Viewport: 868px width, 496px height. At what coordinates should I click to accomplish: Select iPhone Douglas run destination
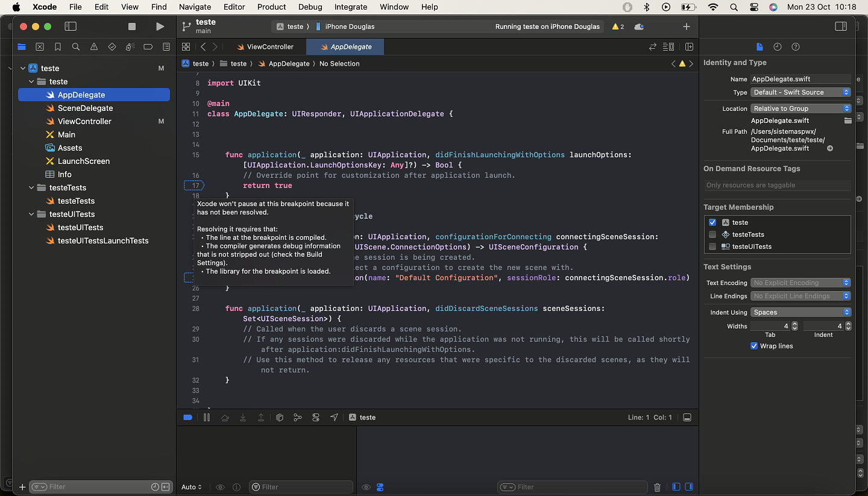coord(350,27)
